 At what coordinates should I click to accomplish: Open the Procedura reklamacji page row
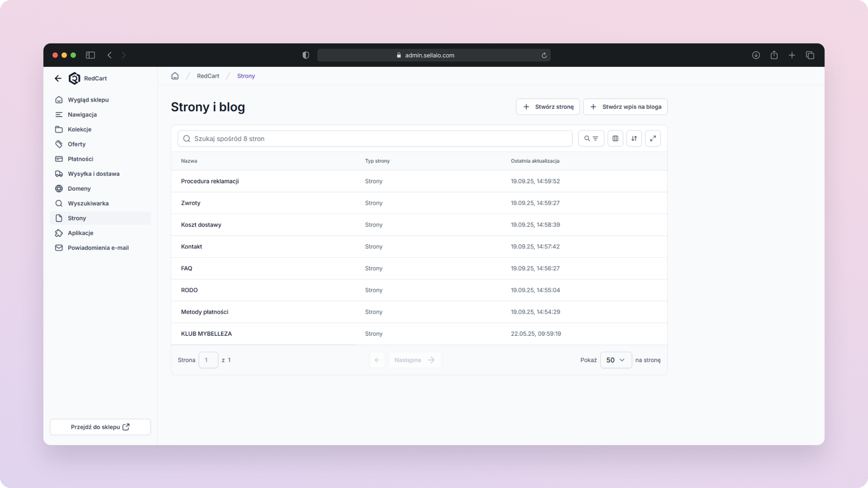210,181
